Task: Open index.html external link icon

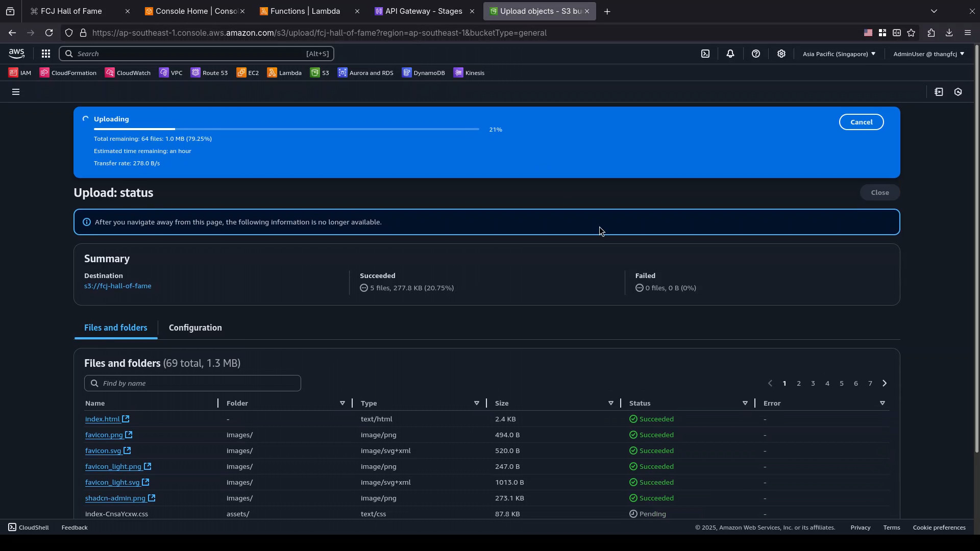Action: tap(126, 419)
